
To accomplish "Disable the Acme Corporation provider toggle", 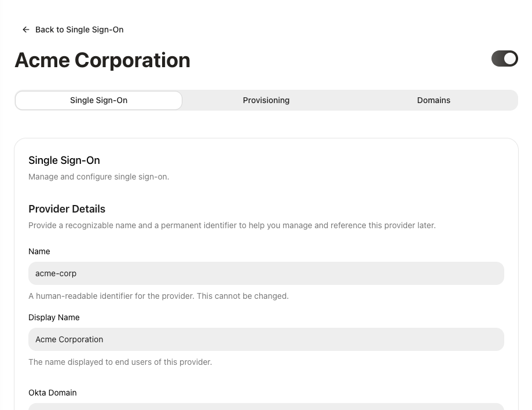I will tap(504, 58).
